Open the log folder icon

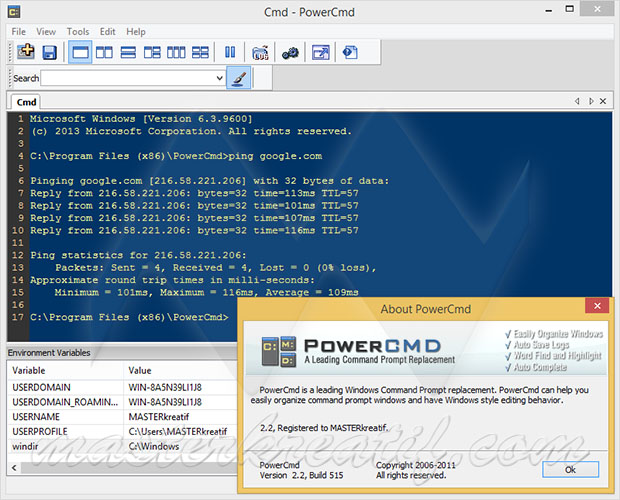click(x=260, y=53)
